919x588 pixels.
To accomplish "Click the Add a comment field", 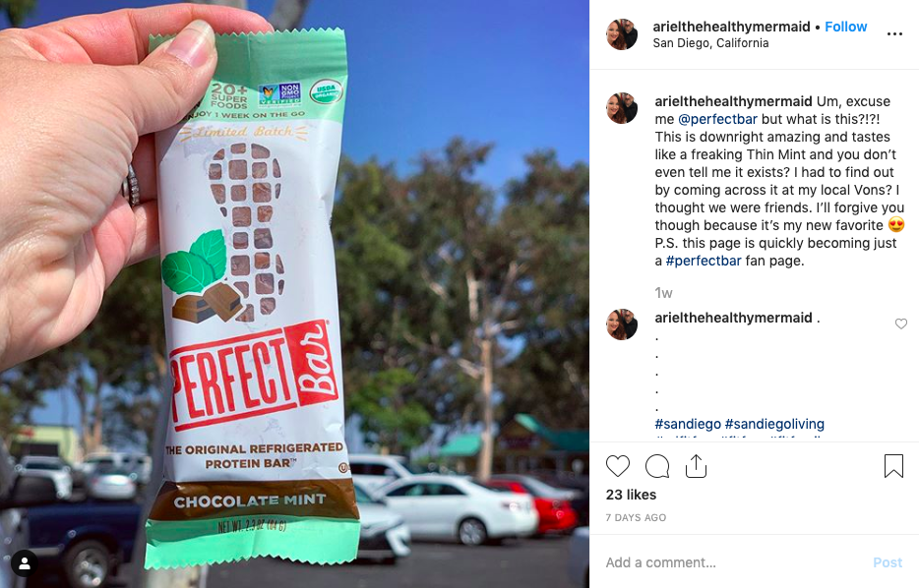I will 733,562.
